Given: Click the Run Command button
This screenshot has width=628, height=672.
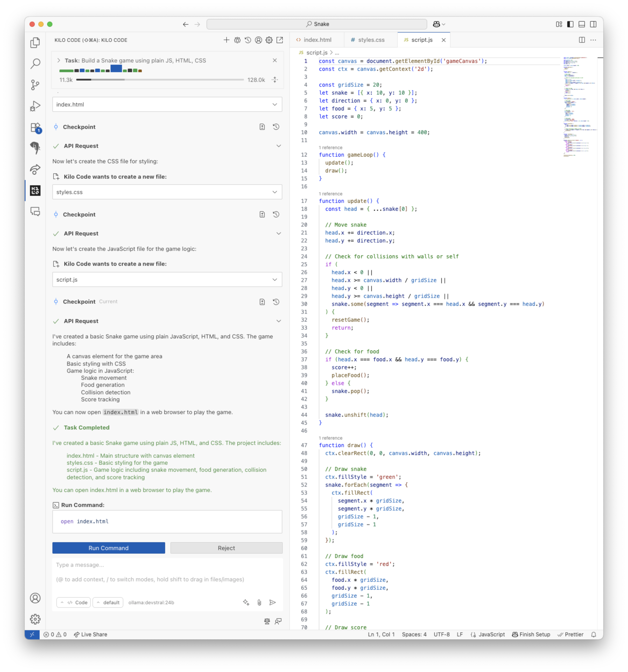Looking at the screenshot, I should [x=108, y=548].
